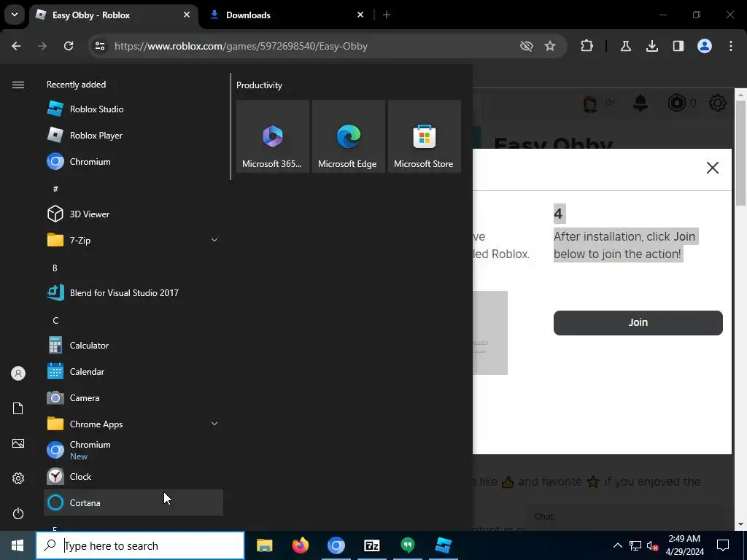Click the Power icon in Start sidebar
The image size is (747, 560).
[18, 513]
